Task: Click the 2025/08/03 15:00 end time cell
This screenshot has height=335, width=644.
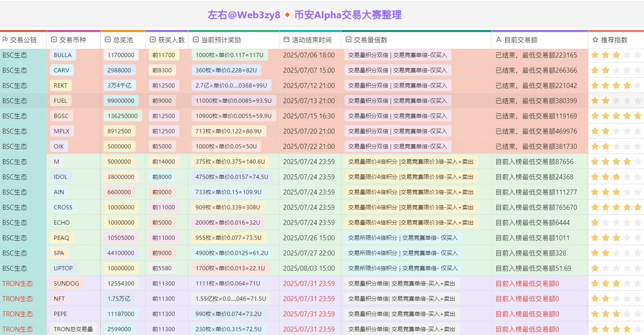Action: (x=310, y=268)
